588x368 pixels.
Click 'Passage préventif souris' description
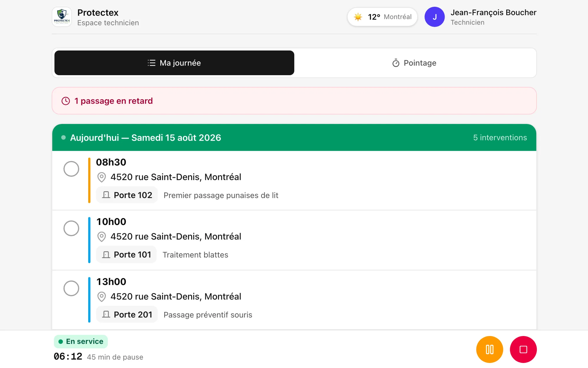click(x=208, y=315)
